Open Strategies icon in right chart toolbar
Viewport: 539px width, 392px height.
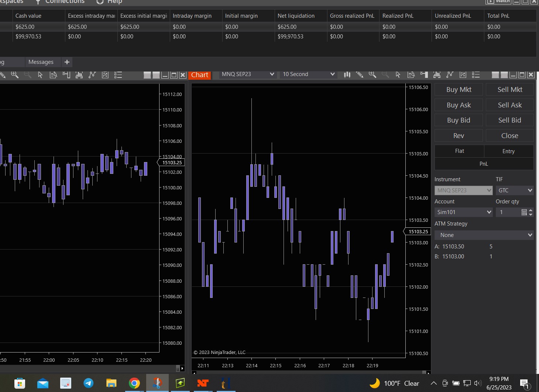(450, 75)
